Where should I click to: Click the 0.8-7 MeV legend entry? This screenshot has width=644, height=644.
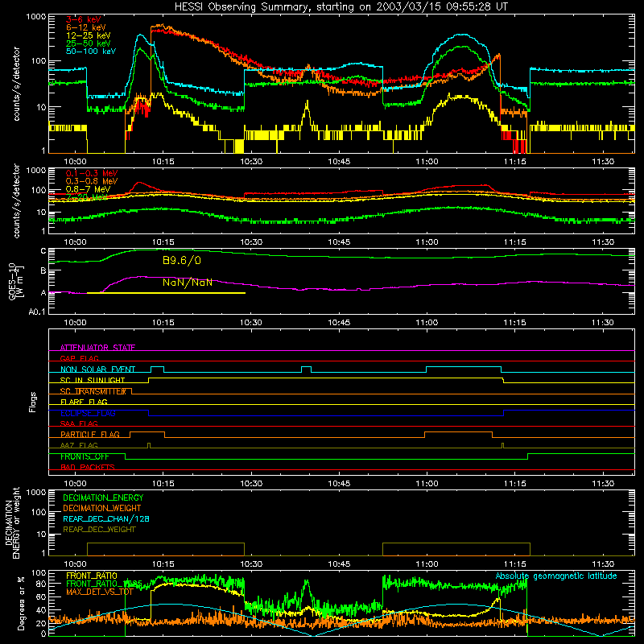pyautogui.click(x=89, y=189)
